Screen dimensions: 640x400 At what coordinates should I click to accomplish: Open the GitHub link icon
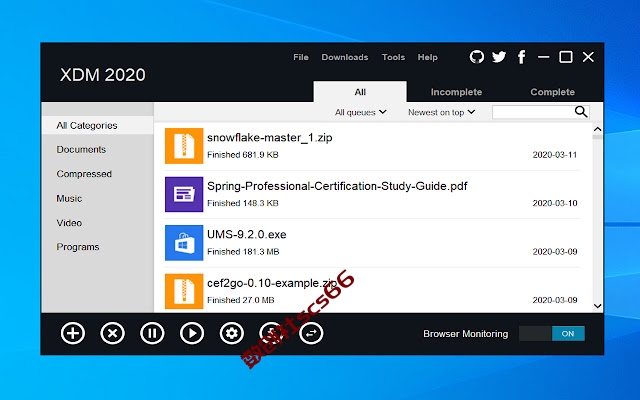click(476, 57)
